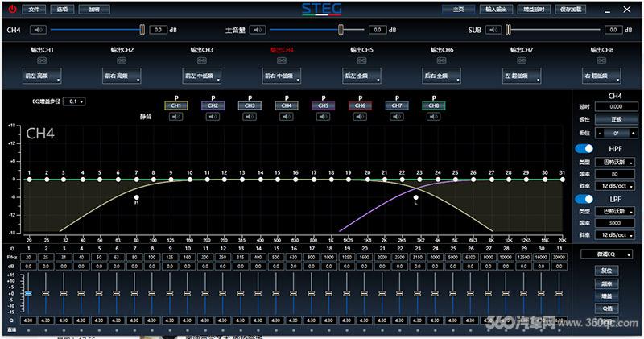
Task: Mute the SUB volume speaker icon
Action: 493,30
